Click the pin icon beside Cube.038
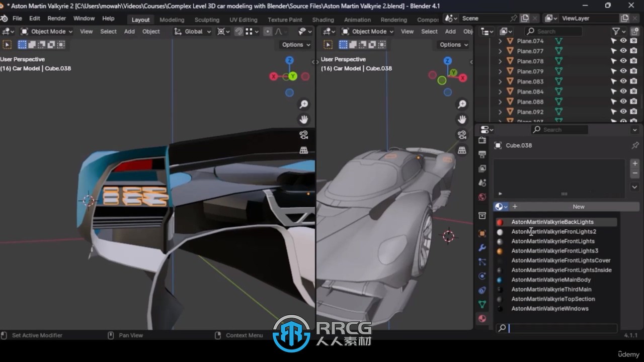644x362 pixels. 635,145
